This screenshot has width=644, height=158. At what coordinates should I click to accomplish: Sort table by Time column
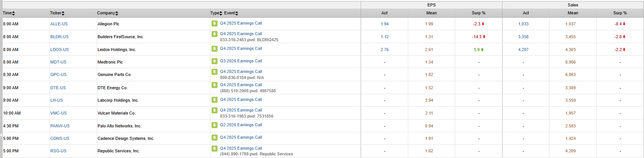(x=9, y=13)
